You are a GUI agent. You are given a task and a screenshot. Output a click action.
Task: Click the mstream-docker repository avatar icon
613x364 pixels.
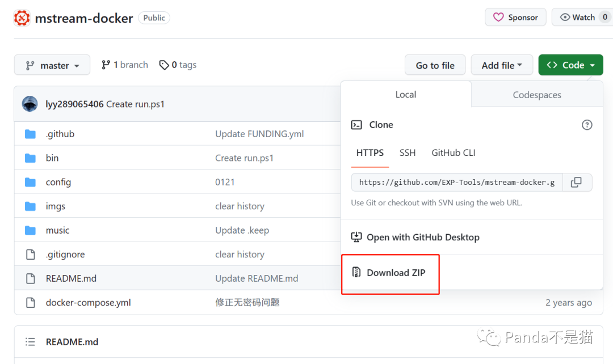click(x=22, y=18)
